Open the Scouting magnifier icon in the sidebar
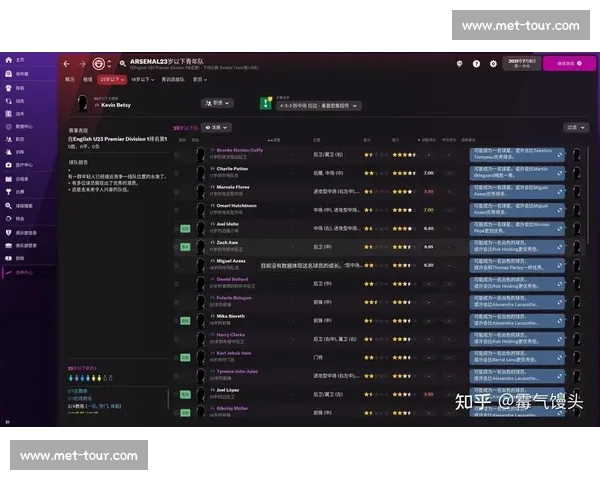 [8, 206]
